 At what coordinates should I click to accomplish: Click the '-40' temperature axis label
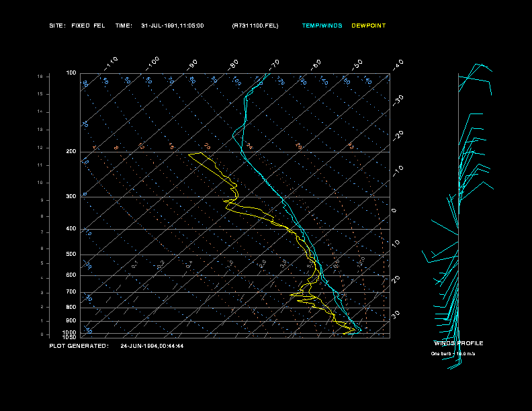pyautogui.click(x=398, y=65)
